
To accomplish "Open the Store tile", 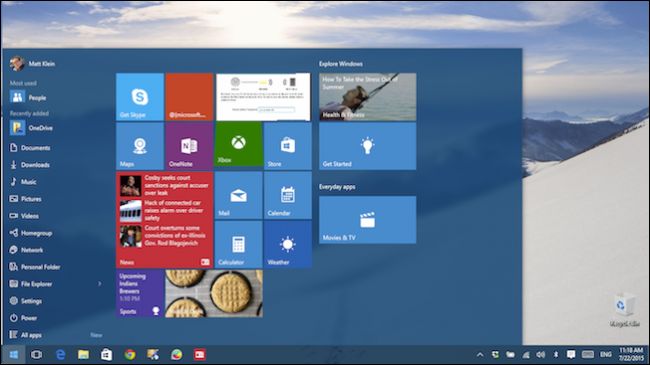I will tap(288, 146).
